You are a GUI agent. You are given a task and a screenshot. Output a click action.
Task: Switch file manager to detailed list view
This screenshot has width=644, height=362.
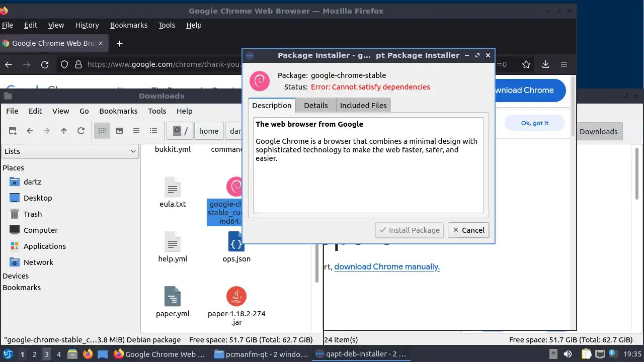pos(153,131)
